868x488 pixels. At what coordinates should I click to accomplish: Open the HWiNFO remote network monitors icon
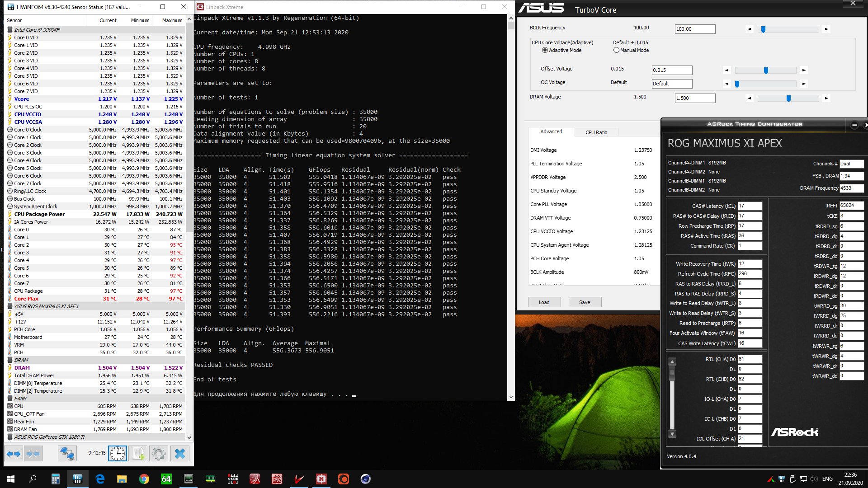[x=67, y=453]
